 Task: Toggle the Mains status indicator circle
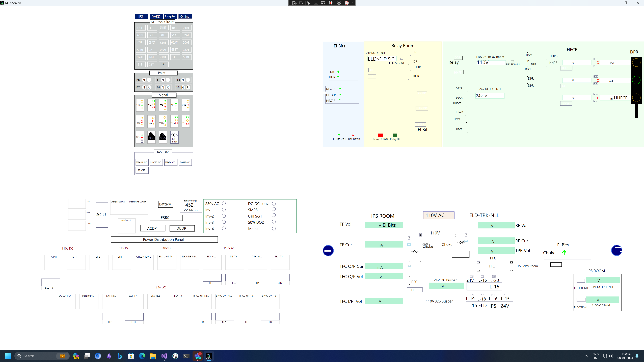coord(274,229)
